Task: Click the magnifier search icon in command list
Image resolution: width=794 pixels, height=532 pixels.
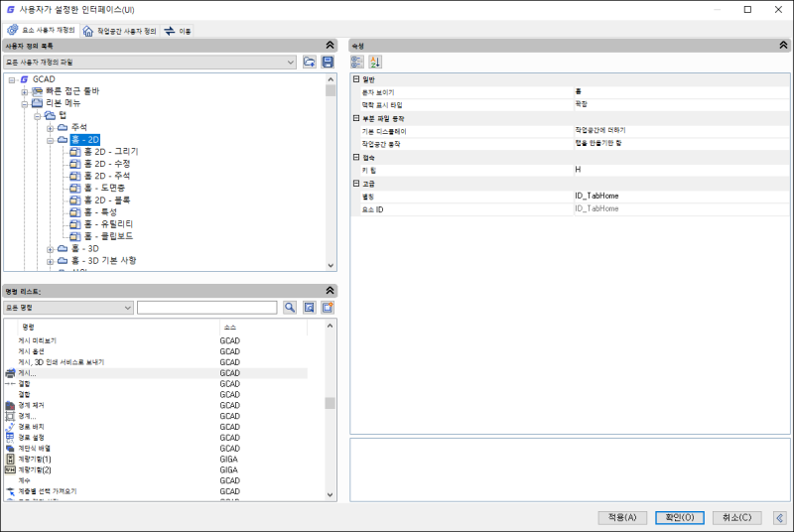Action: click(290, 308)
